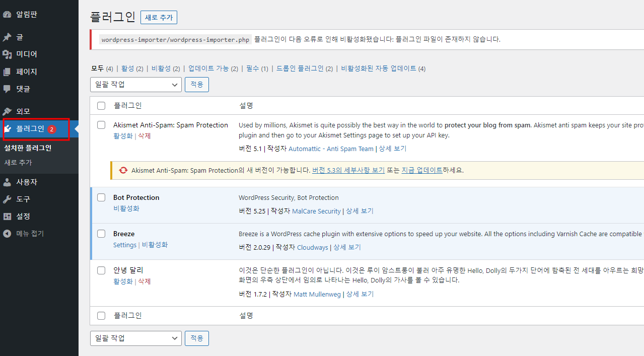644x356 pixels.
Task: Open Bot Protection 상세 보기 link
Action: (360, 211)
